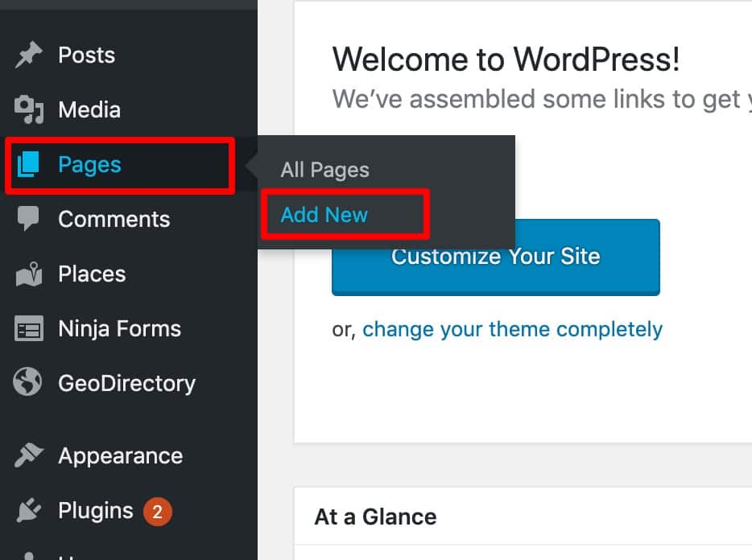Screen dimensions: 752x560
Task: Go to Comments section
Action: click(x=114, y=220)
